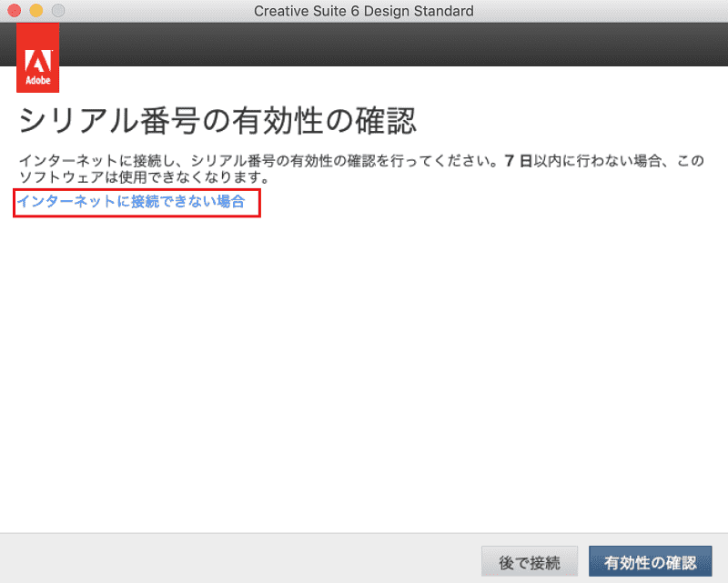The width and height of the screenshot is (728, 583).
Task: Minimize the window with the yellow button
Action: [36, 10]
